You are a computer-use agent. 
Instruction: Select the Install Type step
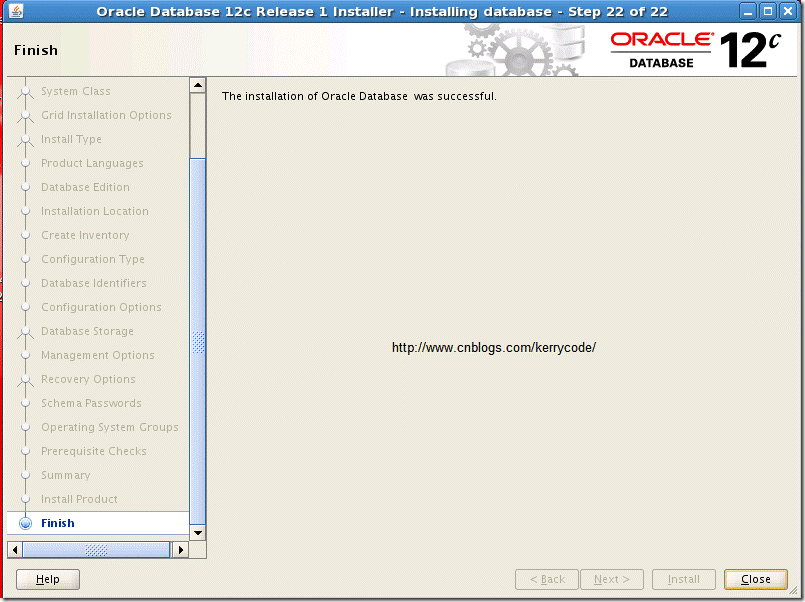pos(71,139)
